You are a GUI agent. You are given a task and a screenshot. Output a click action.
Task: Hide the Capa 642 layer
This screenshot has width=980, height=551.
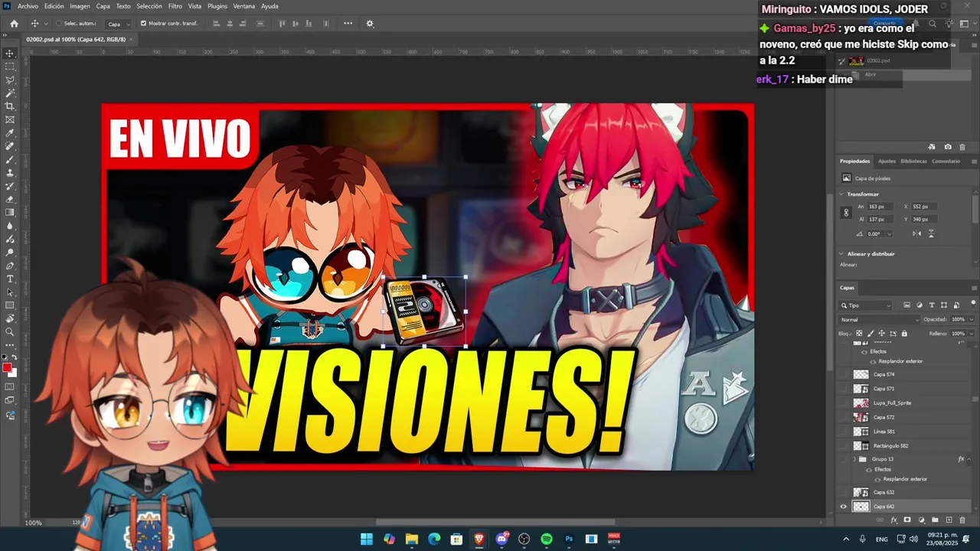[844, 507]
